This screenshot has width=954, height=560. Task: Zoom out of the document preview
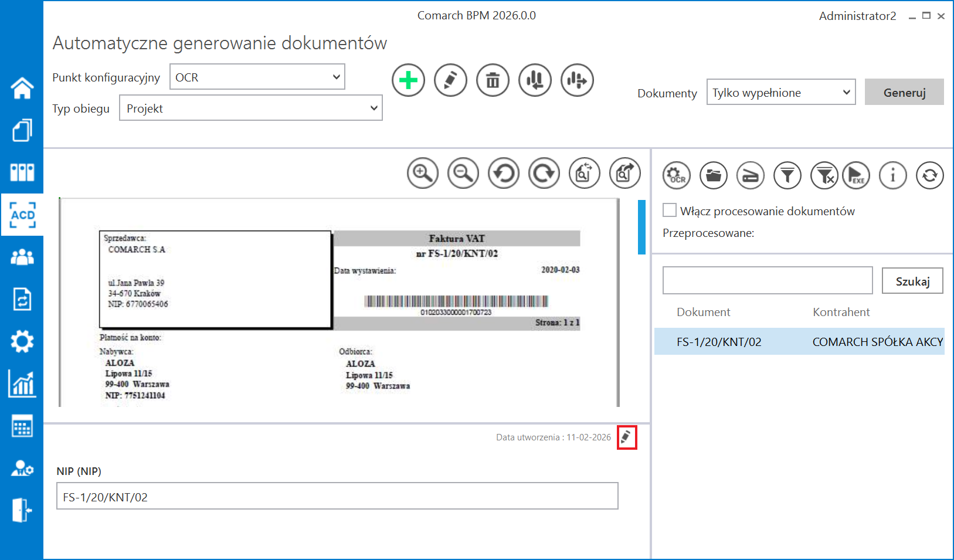[x=463, y=173]
